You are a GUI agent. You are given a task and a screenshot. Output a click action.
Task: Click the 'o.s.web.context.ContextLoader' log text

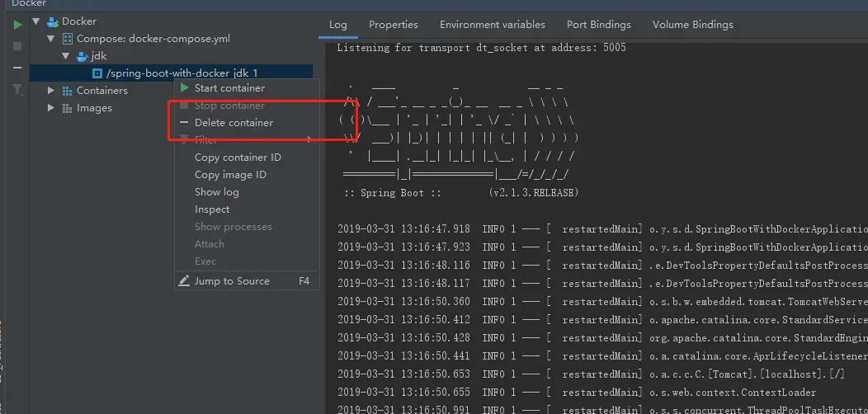tap(733, 393)
